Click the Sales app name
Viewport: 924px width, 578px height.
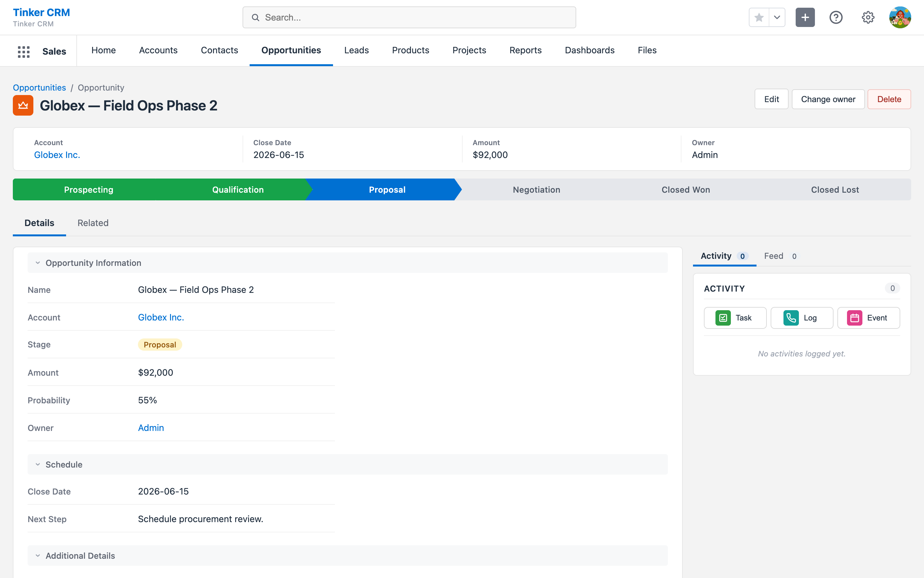tap(54, 51)
